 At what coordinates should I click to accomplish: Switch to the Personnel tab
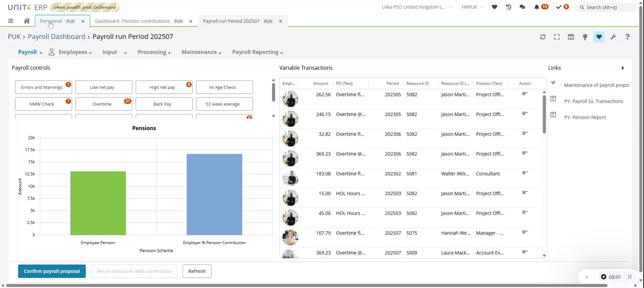[x=51, y=21]
